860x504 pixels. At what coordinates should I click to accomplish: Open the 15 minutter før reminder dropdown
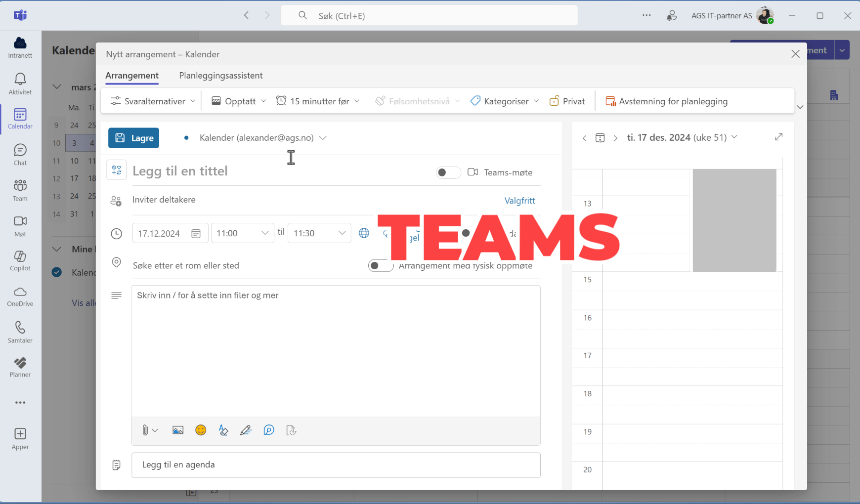tap(318, 101)
